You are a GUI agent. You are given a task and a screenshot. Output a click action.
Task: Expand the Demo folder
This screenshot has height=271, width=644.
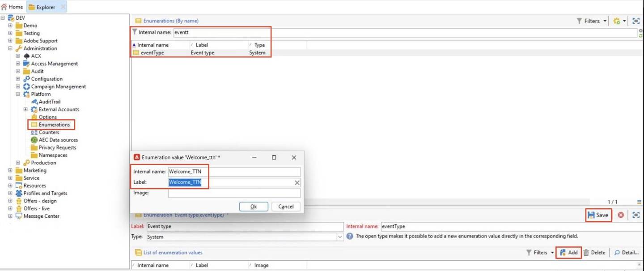tap(10, 26)
